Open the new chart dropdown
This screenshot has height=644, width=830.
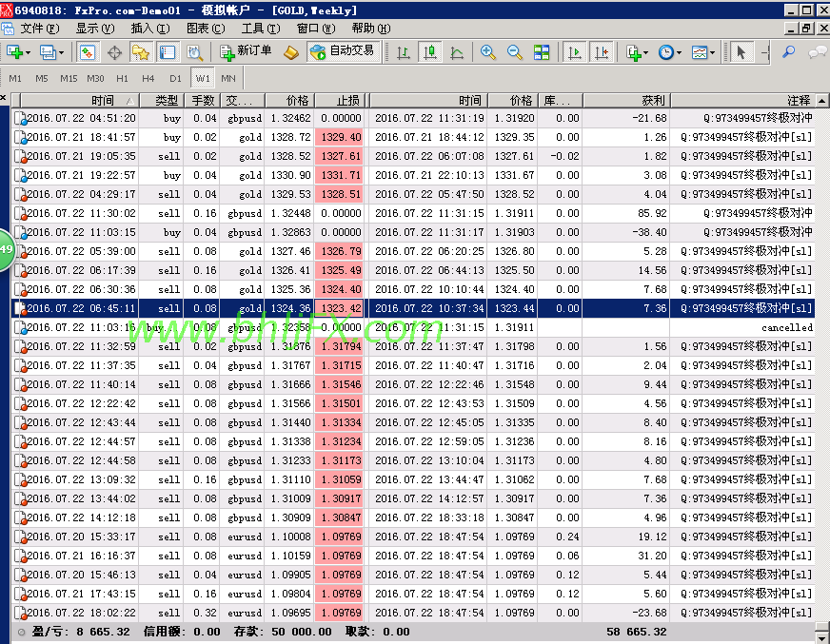18,52
